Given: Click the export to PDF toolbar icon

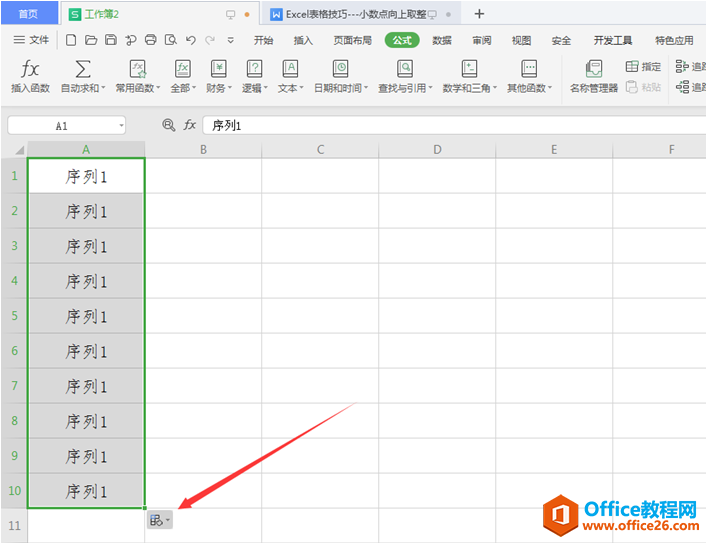Looking at the screenshot, I should [x=131, y=40].
